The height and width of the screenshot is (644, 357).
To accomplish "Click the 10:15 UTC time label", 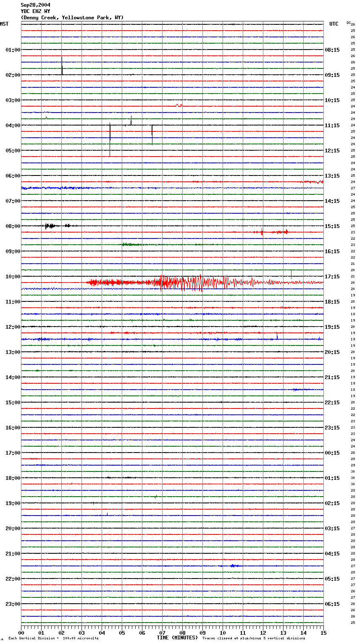I will click(x=332, y=100).
